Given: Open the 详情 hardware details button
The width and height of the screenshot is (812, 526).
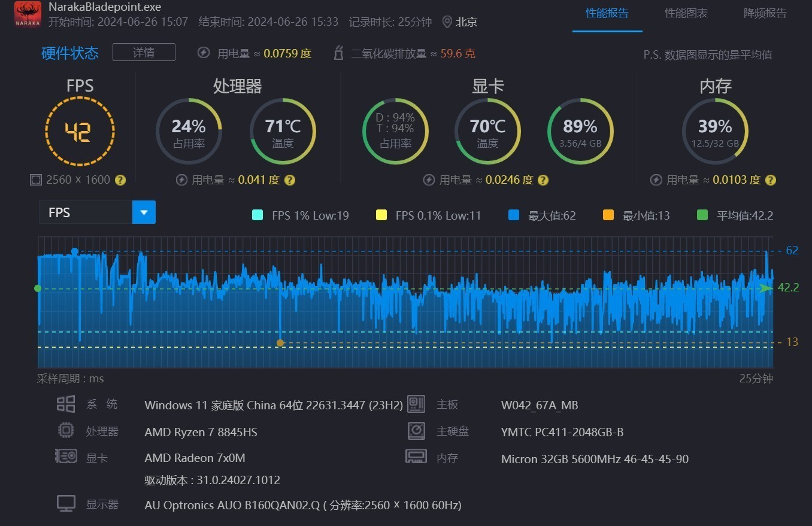Looking at the screenshot, I should click(144, 52).
